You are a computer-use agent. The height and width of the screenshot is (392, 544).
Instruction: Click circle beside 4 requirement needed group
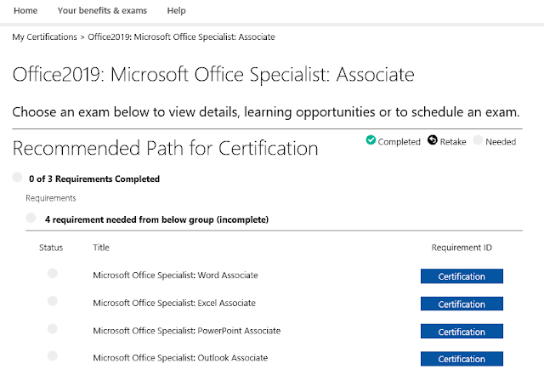coord(31,219)
